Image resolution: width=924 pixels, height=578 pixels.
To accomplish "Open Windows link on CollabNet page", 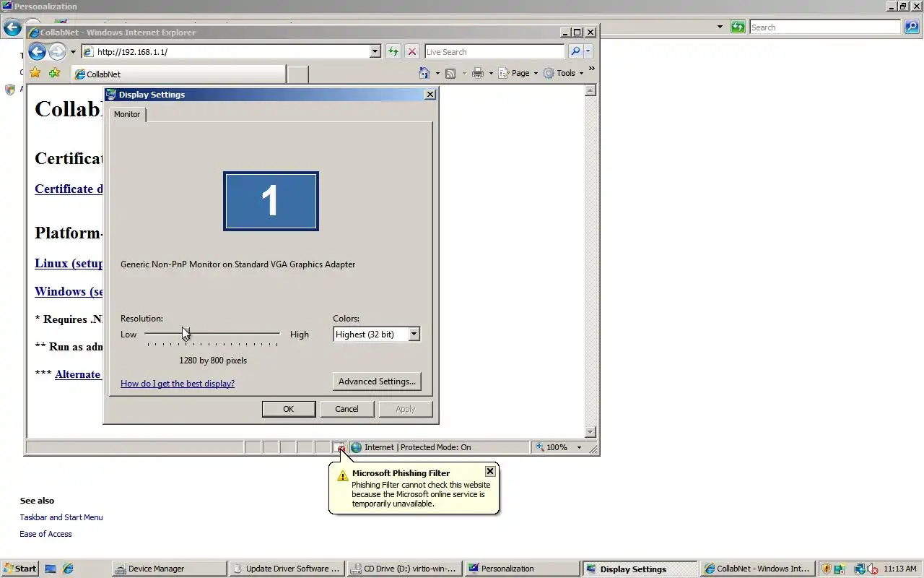I will 69,291.
